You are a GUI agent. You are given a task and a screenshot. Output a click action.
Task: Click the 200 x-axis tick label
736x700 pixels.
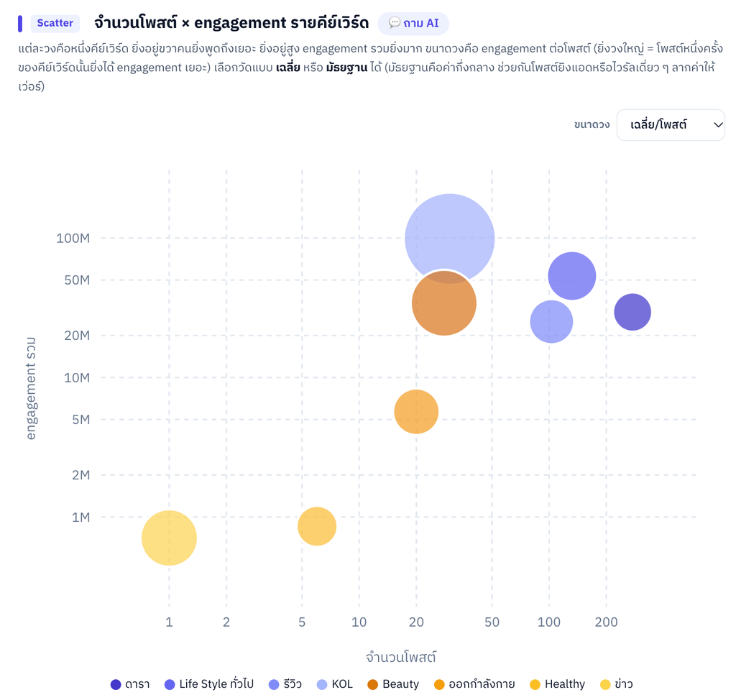(606, 622)
